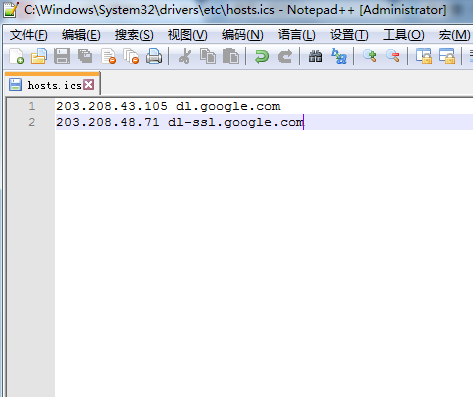Toggle synchronize vertical scrolling icon

click(x=424, y=56)
